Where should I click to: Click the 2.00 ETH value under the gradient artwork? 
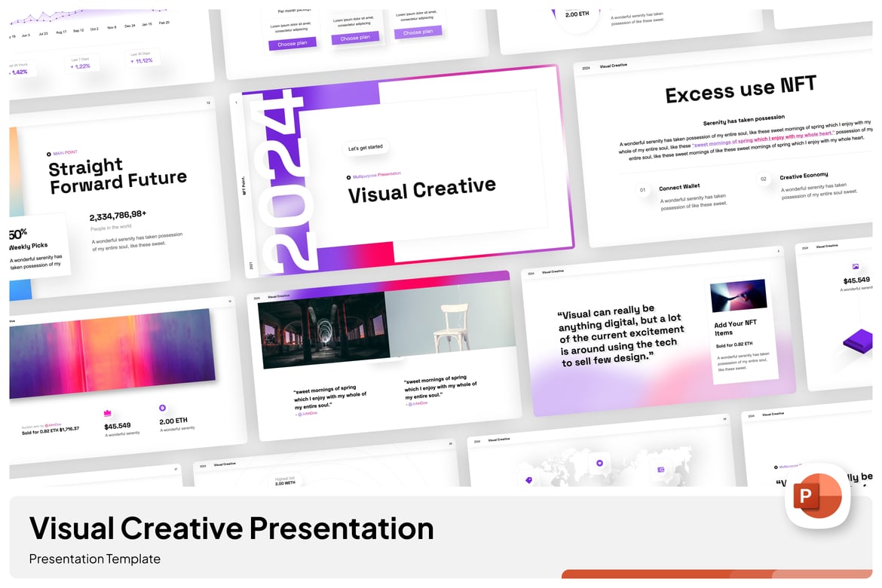(x=173, y=421)
